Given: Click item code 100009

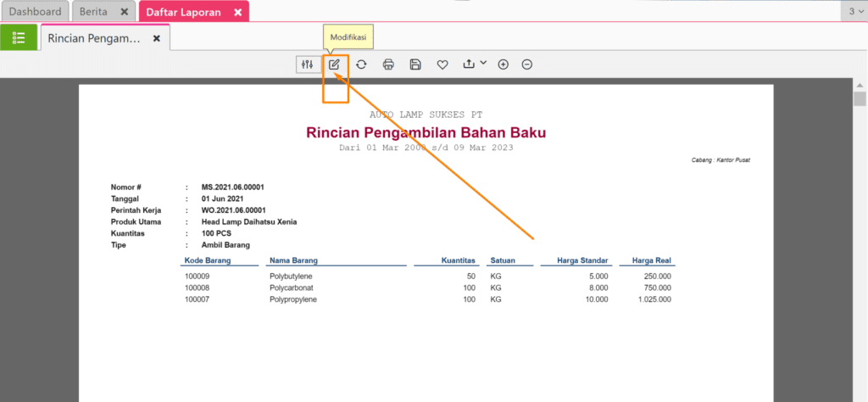Looking at the screenshot, I should point(197,276).
